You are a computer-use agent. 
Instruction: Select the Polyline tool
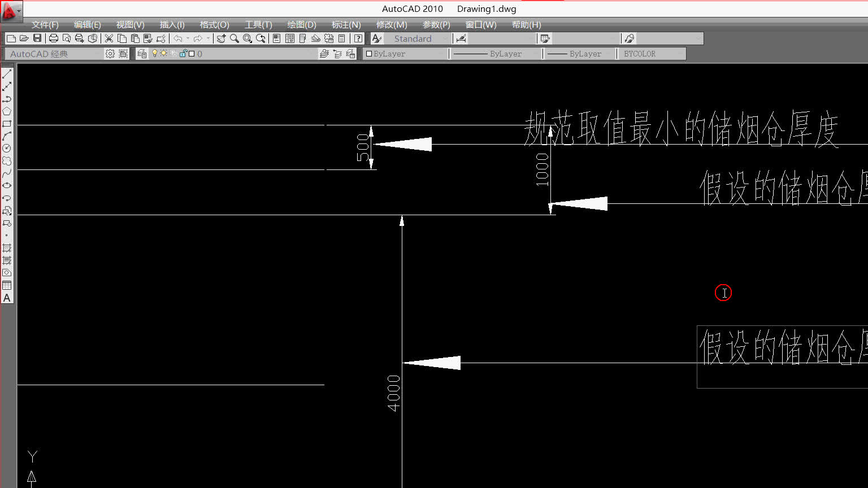click(x=7, y=99)
